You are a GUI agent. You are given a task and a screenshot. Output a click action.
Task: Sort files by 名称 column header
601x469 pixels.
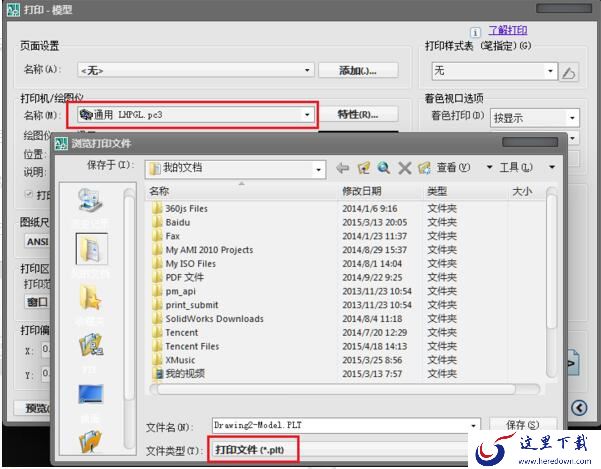point(242,191)
